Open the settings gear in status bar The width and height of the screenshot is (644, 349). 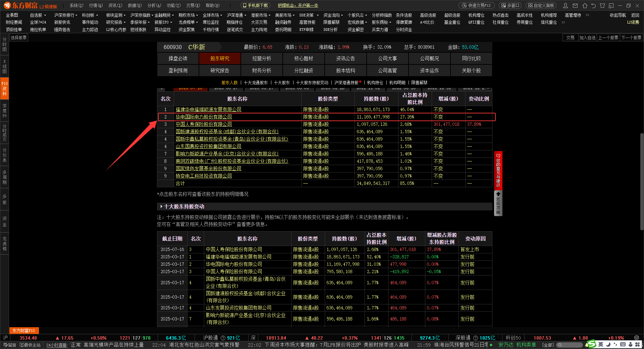[x=636, y=338]
